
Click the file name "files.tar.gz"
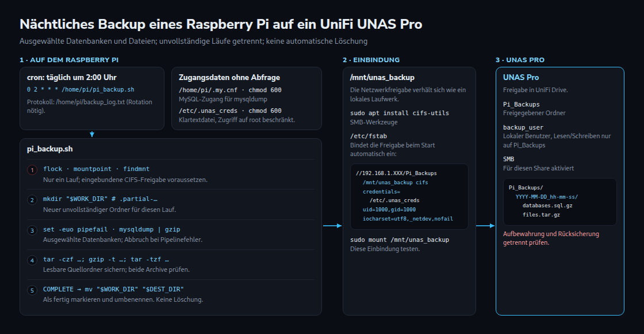pos(541,215)
